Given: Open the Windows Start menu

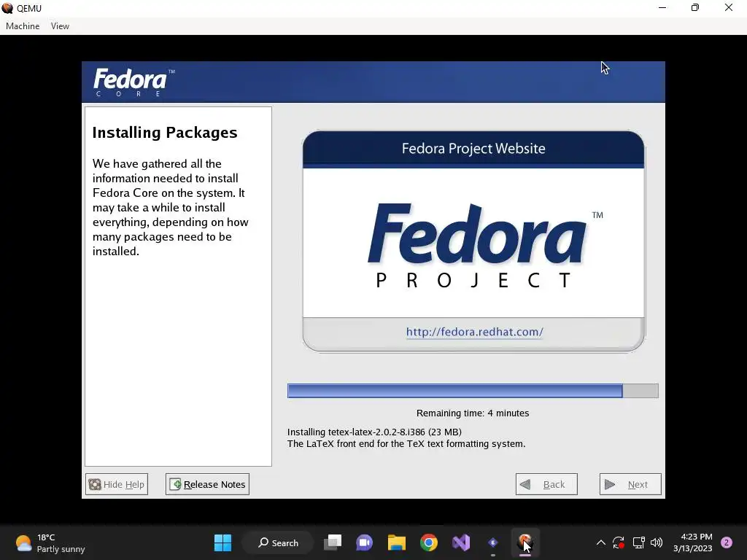Looking at the screenshot, I should click(222, 542).
